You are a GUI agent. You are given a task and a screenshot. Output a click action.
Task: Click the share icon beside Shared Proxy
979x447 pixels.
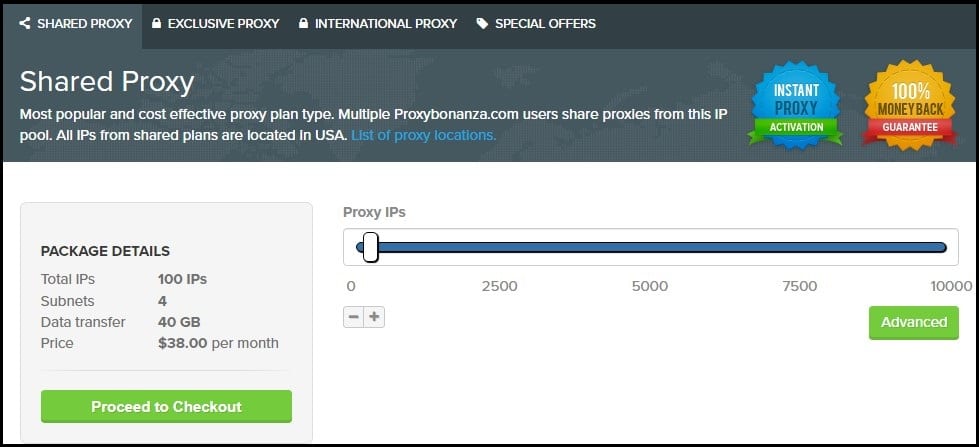[x=25, y=23]
